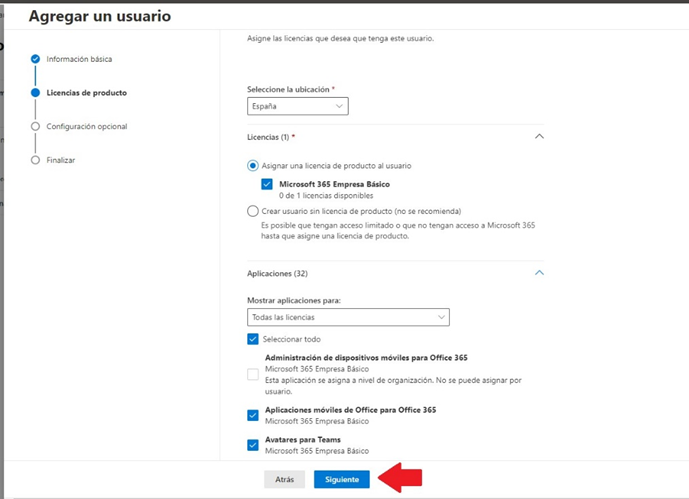Uncheck Microsoft 365 Empresa Básico license checkbox

tap(267, 184)
